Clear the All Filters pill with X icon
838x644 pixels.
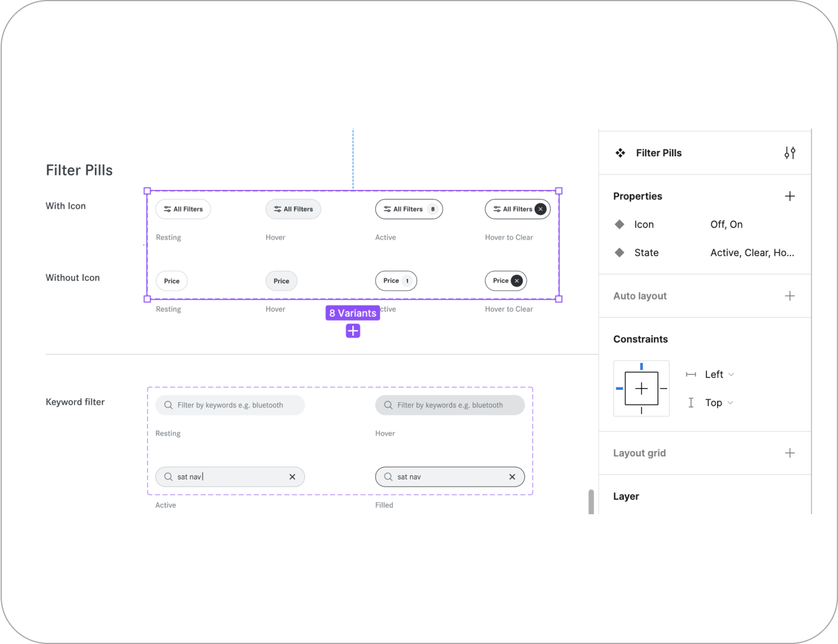pos(541,209)
